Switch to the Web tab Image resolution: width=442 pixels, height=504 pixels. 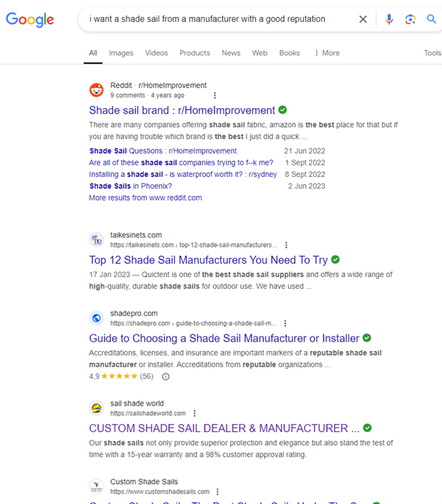click(260, 53)
